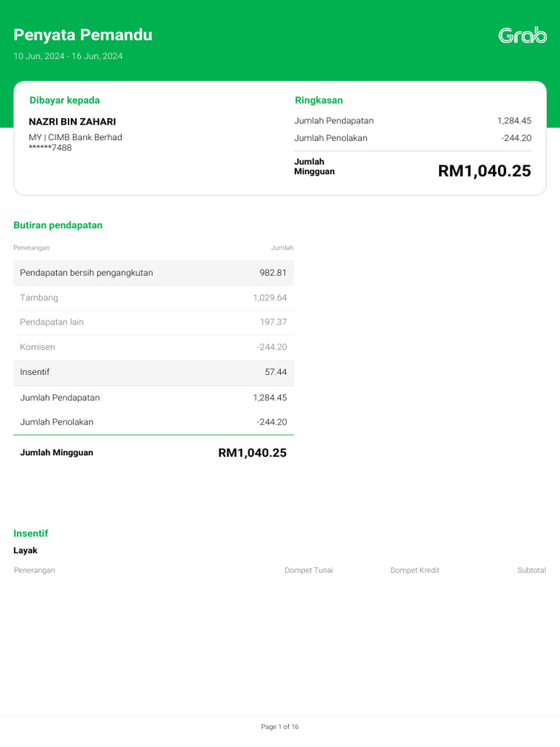Select RM1,040.25 total in Butiran table
Viewport: 560px width, 747px height.
(252, 452)
